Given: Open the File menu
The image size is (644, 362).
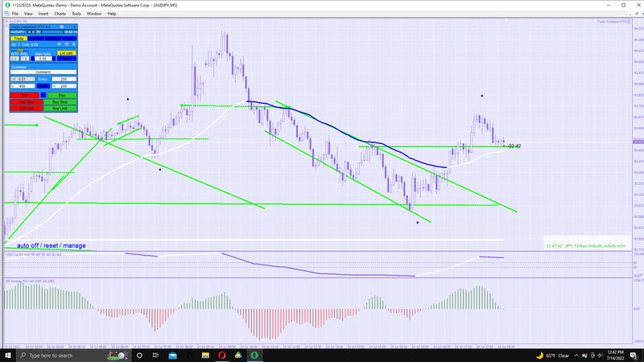Looking at the screenshot, I should [14, 14].
